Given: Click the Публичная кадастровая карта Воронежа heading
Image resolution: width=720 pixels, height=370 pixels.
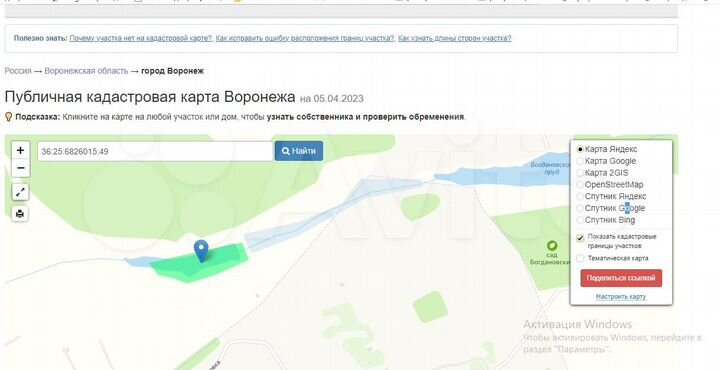Looking at the screenshot, I should click(x=150, y=97).
